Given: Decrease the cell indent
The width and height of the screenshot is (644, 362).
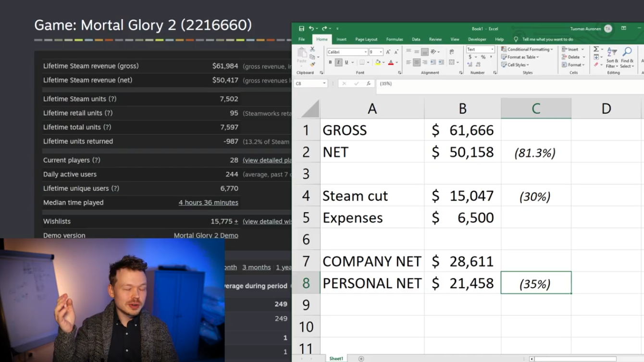Looking at the screenshot, I should (x=433, y=62).
